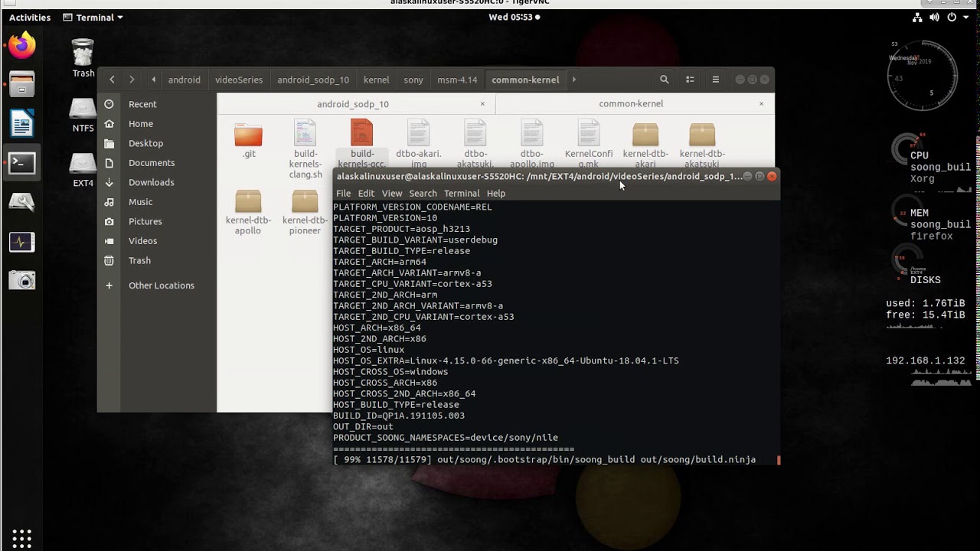The height and width of the screenshot is (551, 980).
Task: Select the Terminal icon in the dock
Action: 21,162
